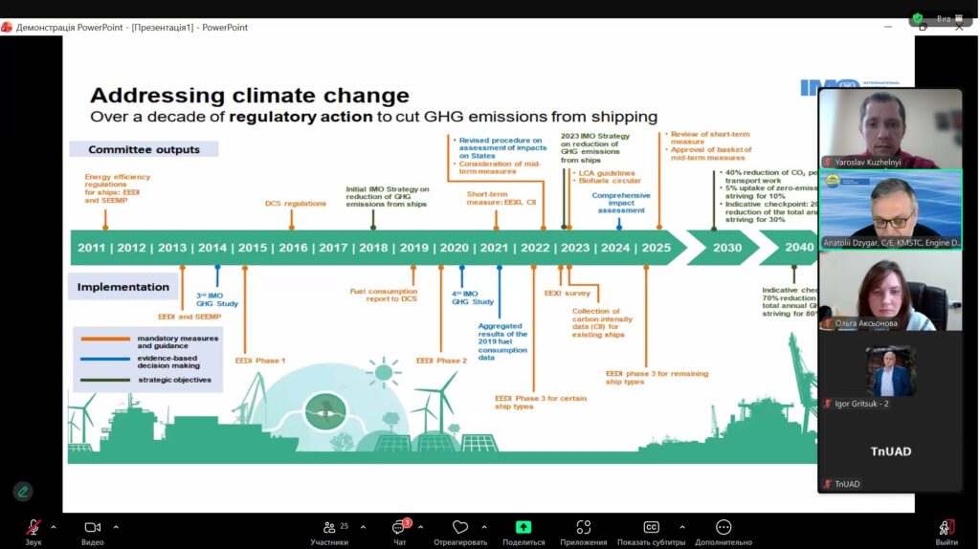Click the green annotation pen icon
980x549 pixels.
pos(23,491)
